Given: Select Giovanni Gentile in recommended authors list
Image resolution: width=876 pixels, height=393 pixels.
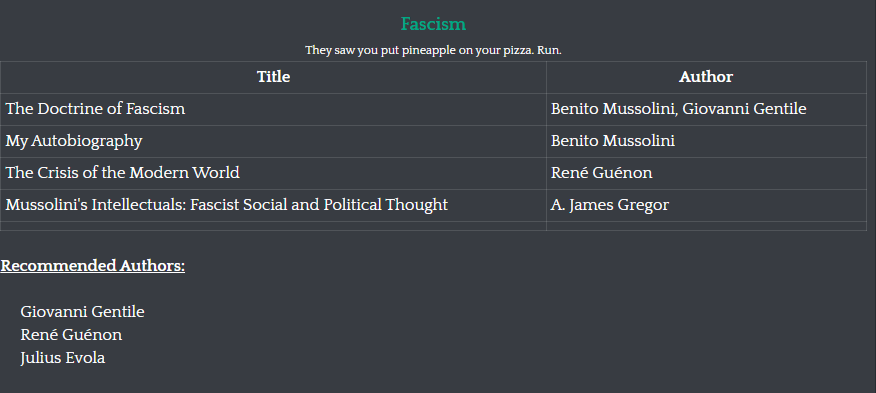Looking at the screenshot, I should tap(82, 311).
